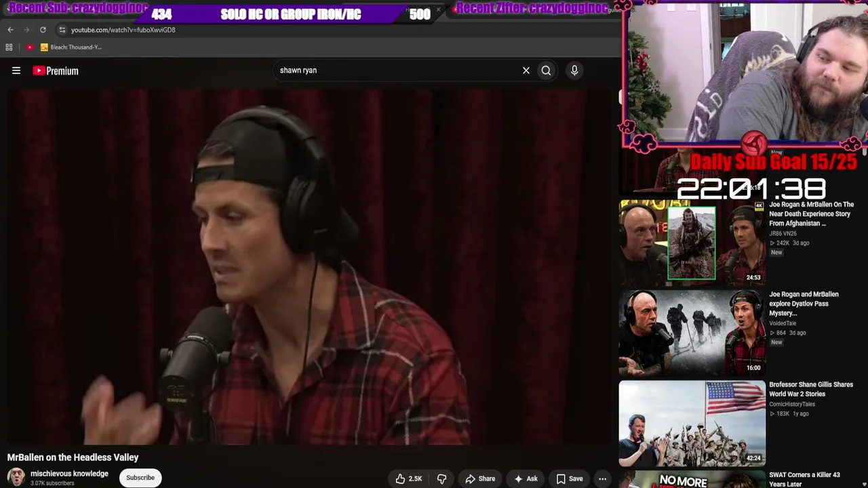Go to YouTube Premium home logo
This screenshot has width=868, height=488.
pos(56,70)
